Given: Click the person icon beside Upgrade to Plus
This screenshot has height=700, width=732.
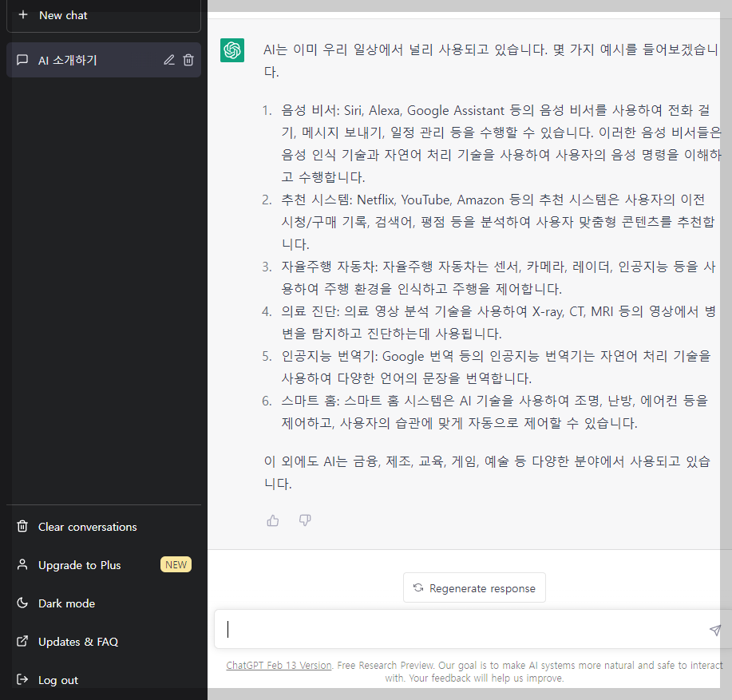Looking at the screenshot, I should coord(22,564).
